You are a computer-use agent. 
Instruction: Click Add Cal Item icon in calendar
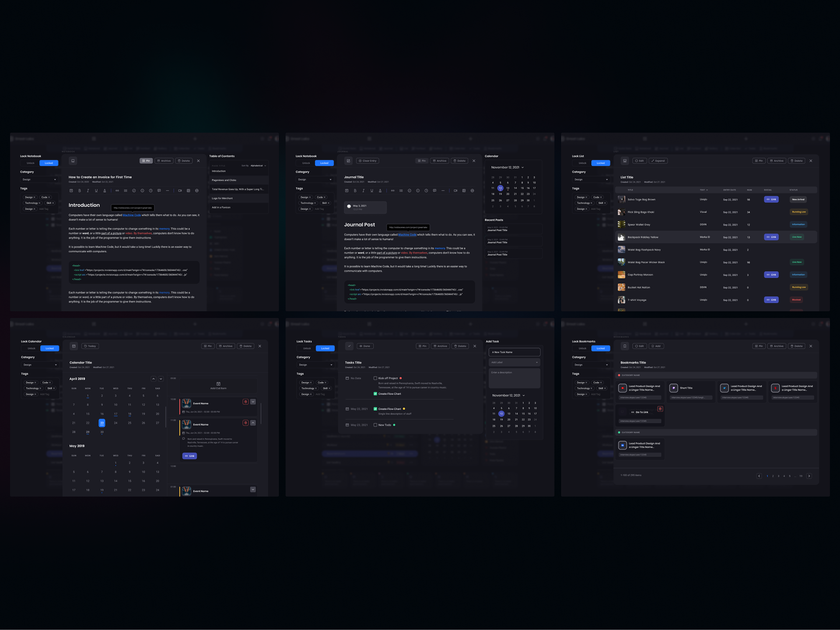point(218,384)
